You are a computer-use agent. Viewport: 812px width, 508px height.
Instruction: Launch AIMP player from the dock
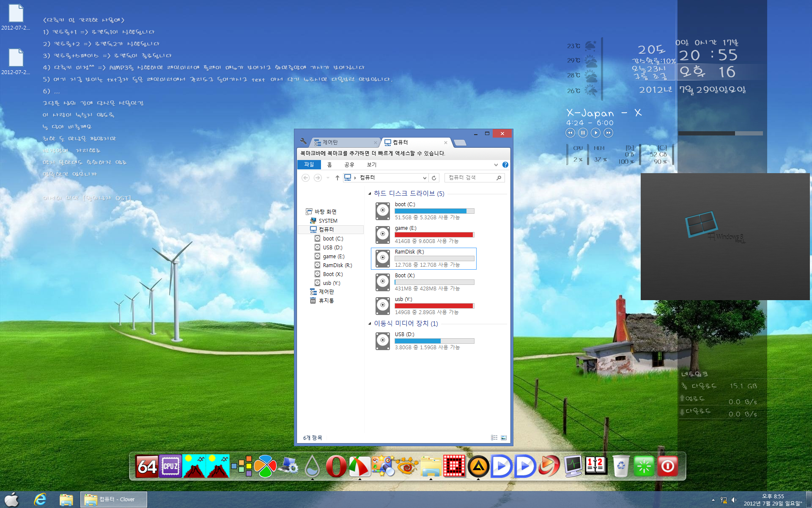point(478,467)
